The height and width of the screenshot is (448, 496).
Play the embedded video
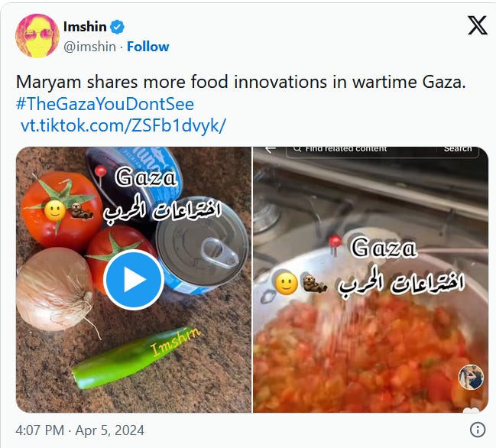click(134, 279)
